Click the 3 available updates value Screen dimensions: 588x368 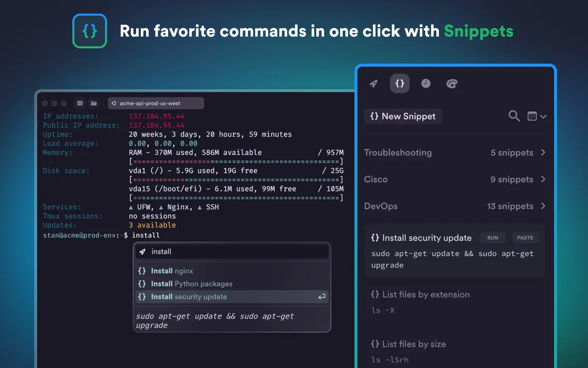click(152, 225)
